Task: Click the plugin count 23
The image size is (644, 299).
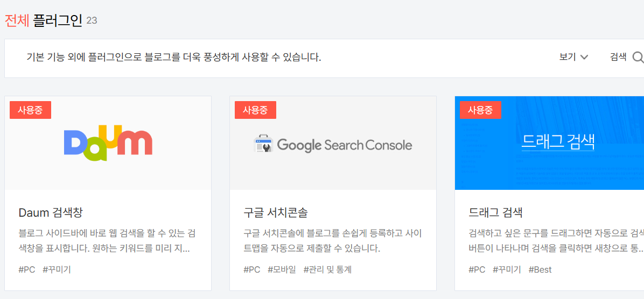Action: pos(92,20)
